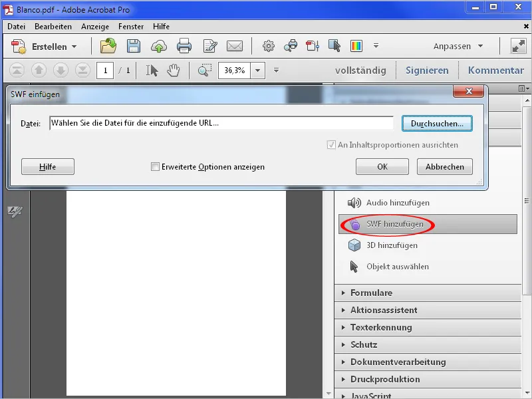Click the vollständig toolbar label
Viewport: 532px width, 399px height.
point(360,70)
